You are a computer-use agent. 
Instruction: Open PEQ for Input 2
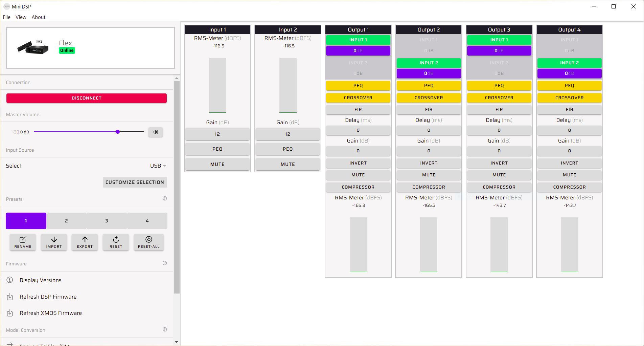point(288,149)
